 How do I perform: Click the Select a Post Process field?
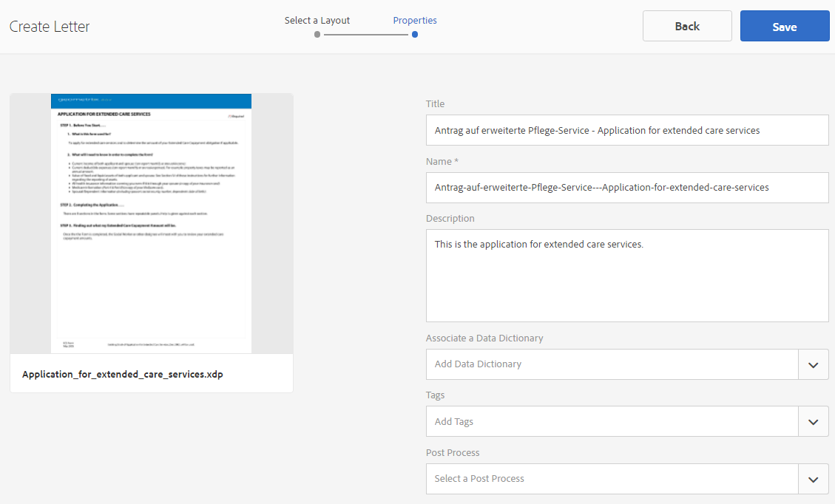pyautogui.click(x=612, y=479)
